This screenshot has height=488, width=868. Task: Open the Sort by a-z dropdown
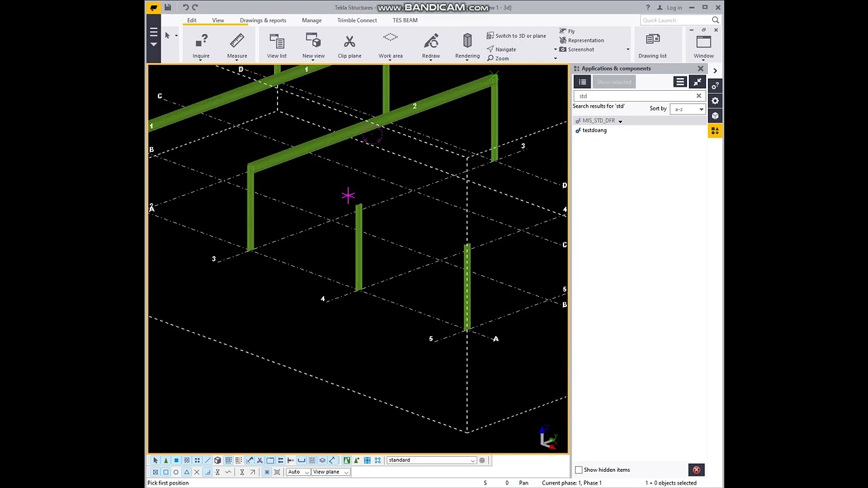(x=688, y=109)
